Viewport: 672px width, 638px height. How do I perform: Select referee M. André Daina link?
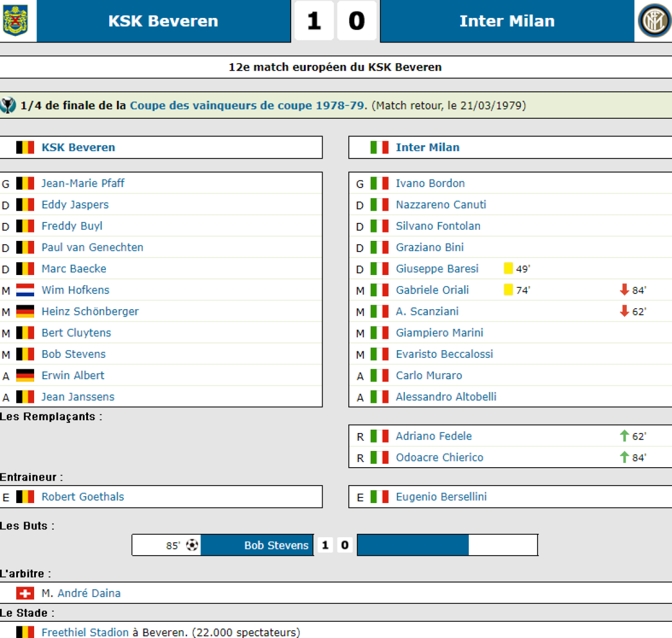(81, 593)
